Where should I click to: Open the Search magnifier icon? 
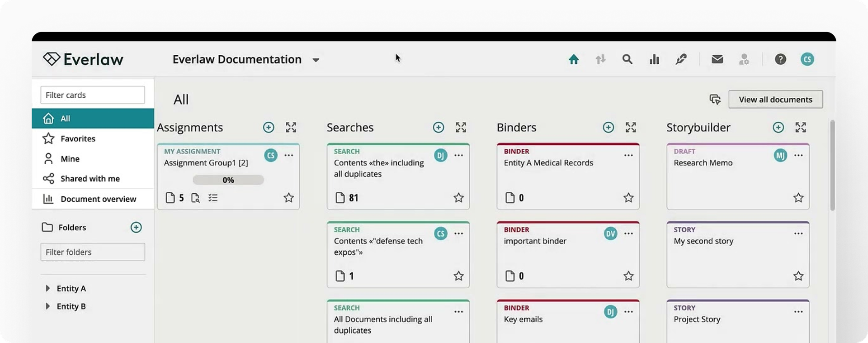click(627, 59)
